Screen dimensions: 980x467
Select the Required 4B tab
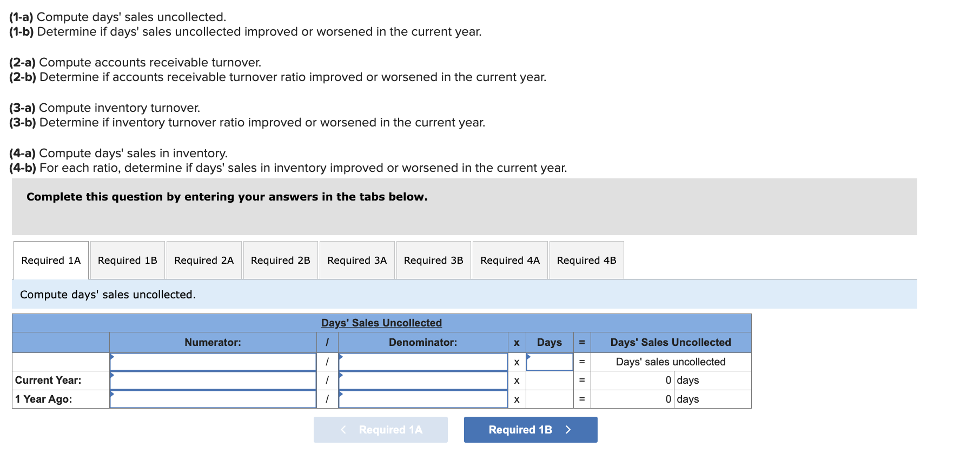(587, 260)
